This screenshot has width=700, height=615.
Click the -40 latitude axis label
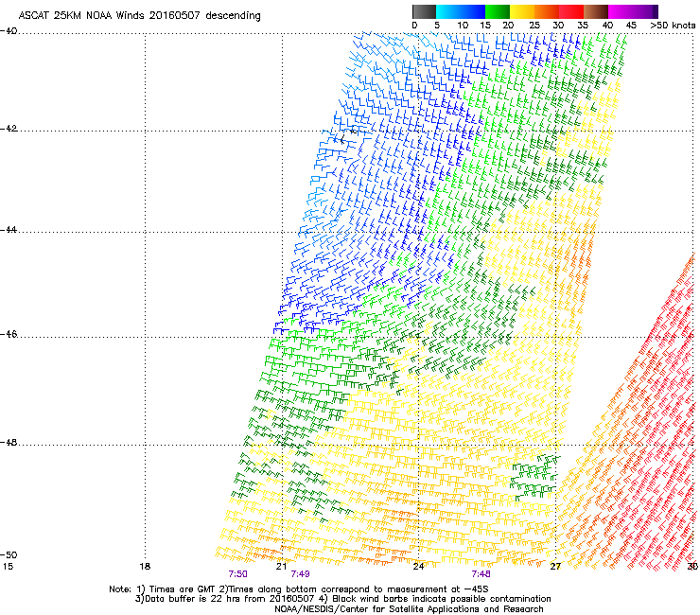pyautogui.click(x=9, y=31)
